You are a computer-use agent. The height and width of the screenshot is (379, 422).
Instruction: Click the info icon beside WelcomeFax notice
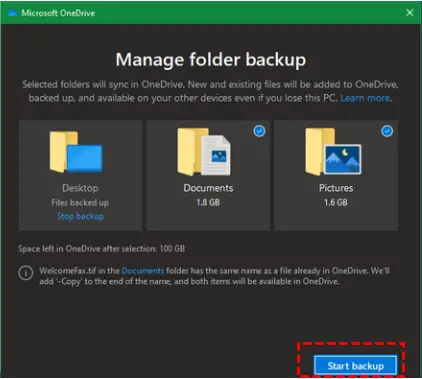click(x=26, y=273)
